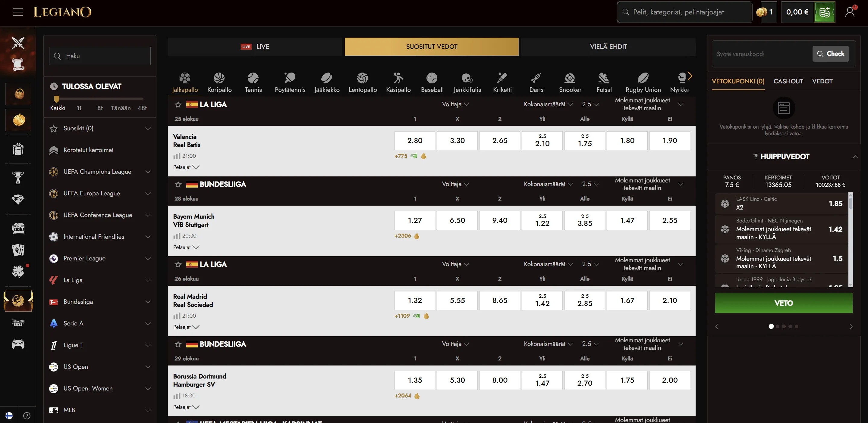The width and height of the screenshot is (868, 423).
Task: Open the help question mark icon
Action: [27, 415]
